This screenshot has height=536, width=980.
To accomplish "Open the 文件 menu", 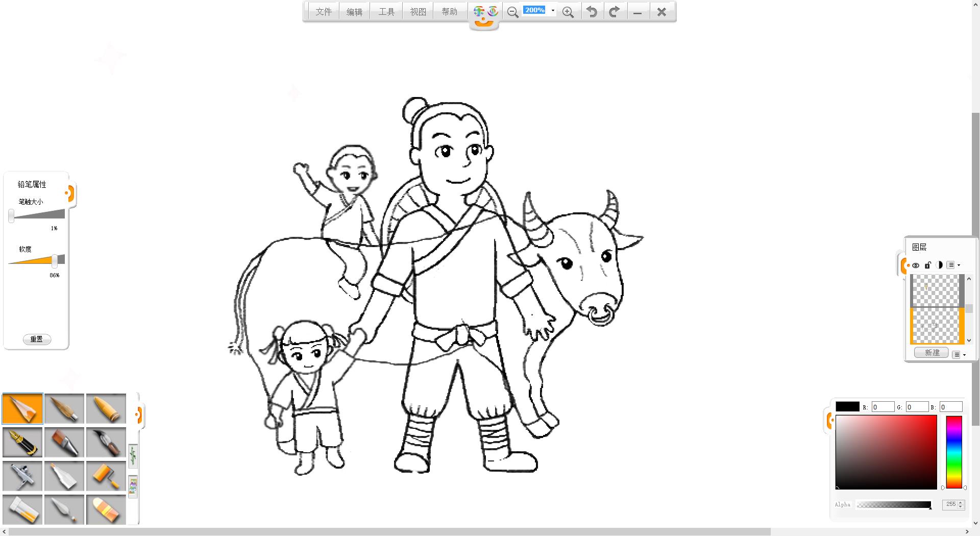I will click(x=323, y=12).
